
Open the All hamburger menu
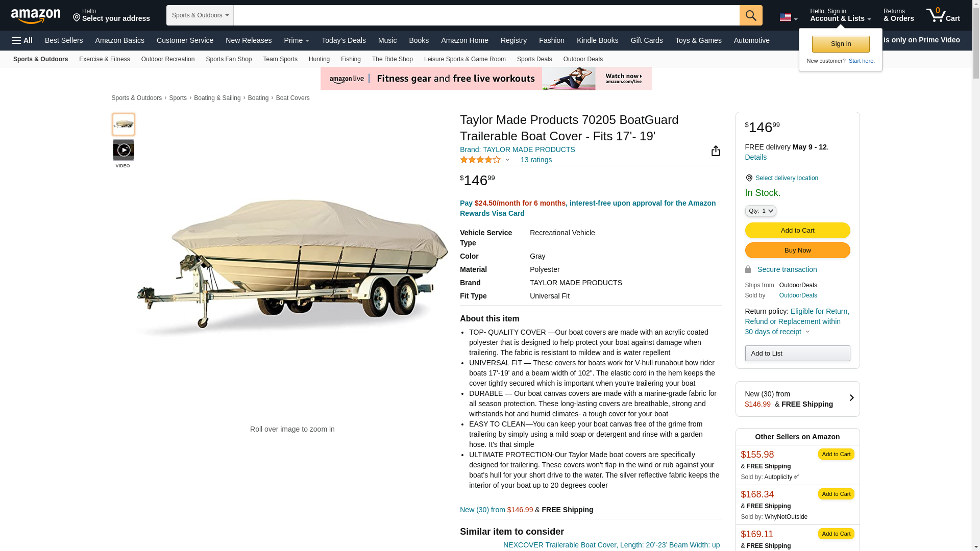click(22, 40)
